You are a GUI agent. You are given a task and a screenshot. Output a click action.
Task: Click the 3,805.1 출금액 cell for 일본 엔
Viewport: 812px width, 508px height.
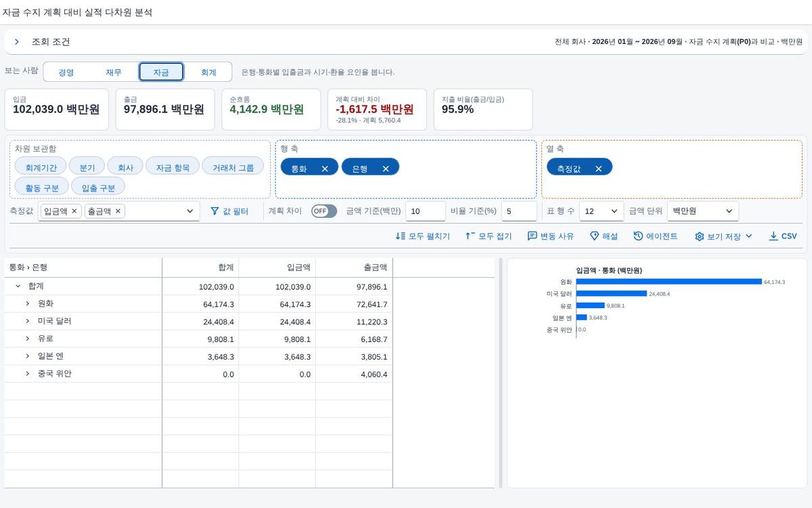point(354,357)
